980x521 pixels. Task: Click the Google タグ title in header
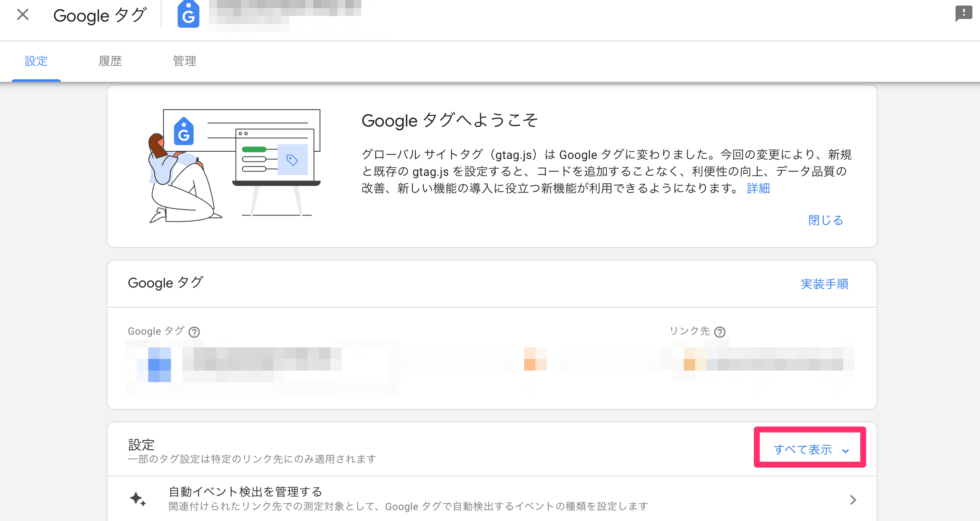pos(100,16)
